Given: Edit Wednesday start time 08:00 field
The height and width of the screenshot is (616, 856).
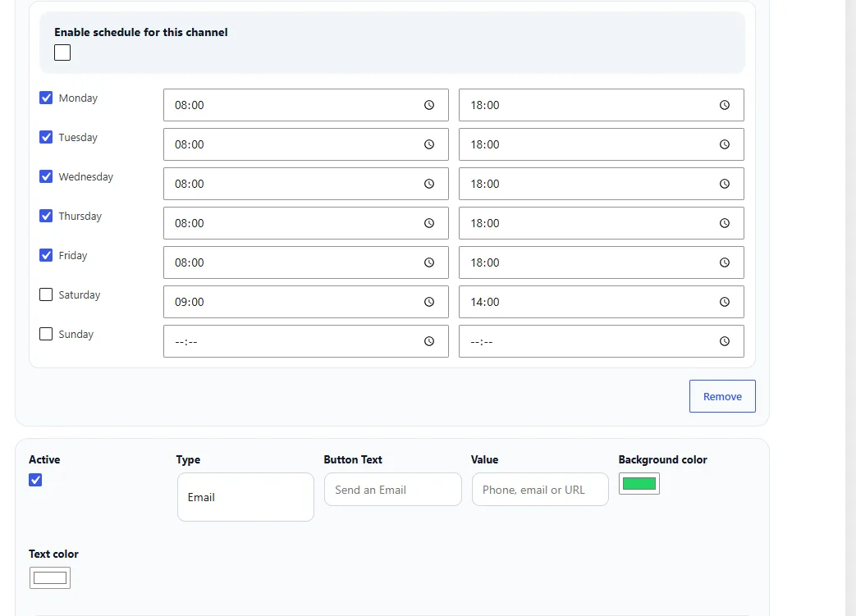Looking at the screenshot, I should pos(305,184).
